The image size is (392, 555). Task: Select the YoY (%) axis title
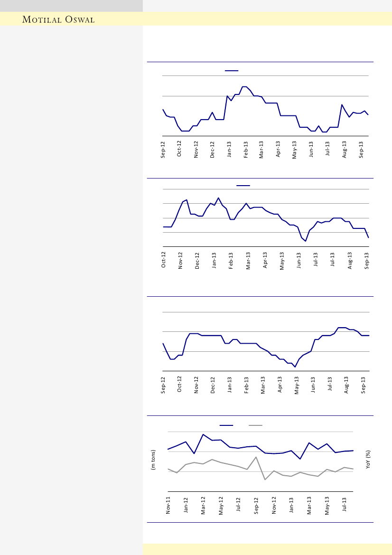pos(368,460)
